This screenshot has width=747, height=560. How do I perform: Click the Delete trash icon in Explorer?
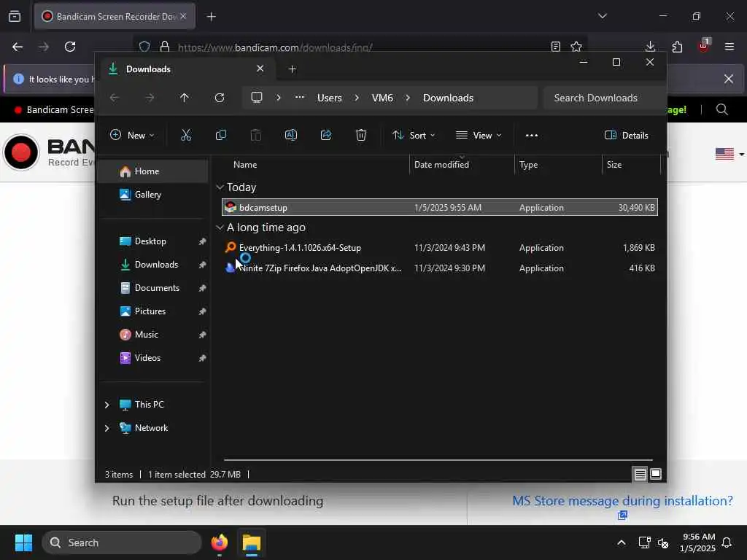click(x=361, y=136)
